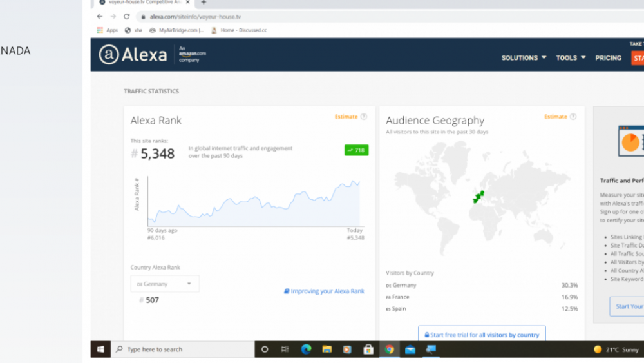Click the Alexa logo in header
This screenshot has width=644, height=363.
(133, 55)
